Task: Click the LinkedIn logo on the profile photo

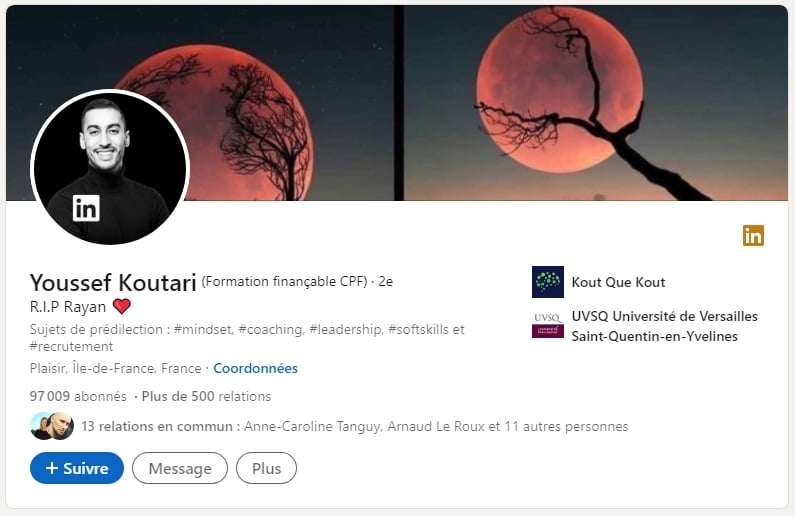Action: (x=86, y=208)
